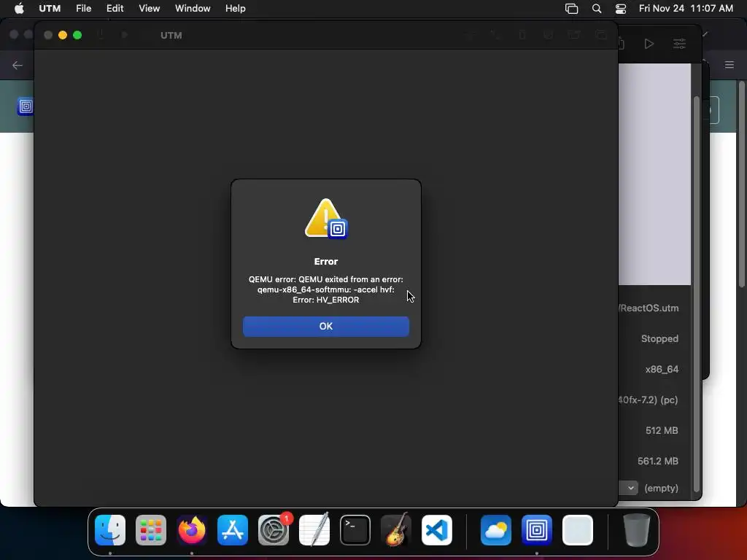Click the VM preview thumbnail in background UTM window

[654, 174]
